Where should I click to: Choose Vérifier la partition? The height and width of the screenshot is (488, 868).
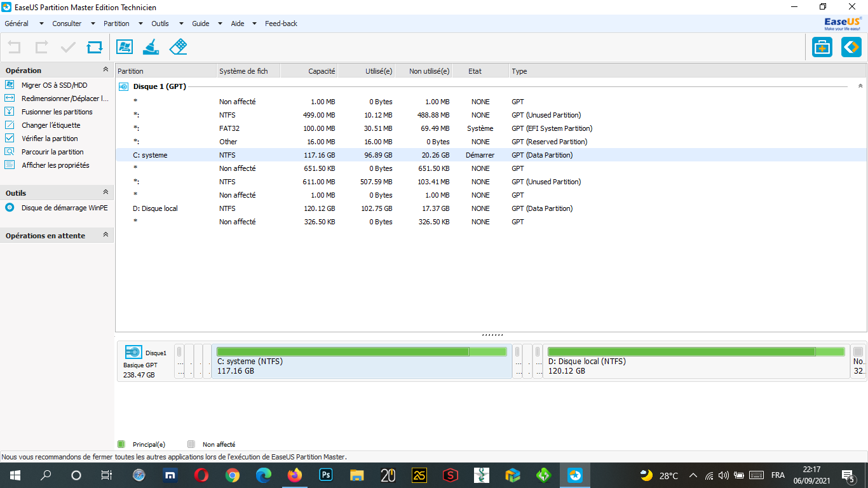click(50, 139)
